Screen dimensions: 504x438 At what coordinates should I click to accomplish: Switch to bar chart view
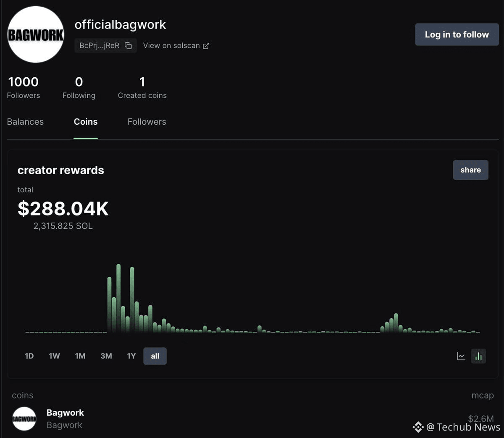(x=478, y=356)
